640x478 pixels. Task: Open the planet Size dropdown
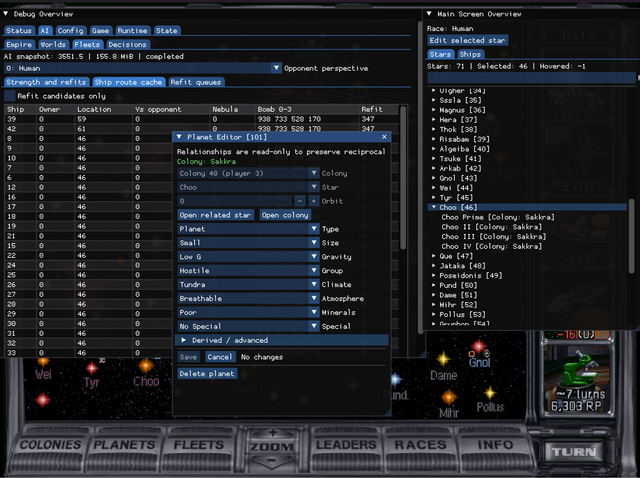[248, 243]
